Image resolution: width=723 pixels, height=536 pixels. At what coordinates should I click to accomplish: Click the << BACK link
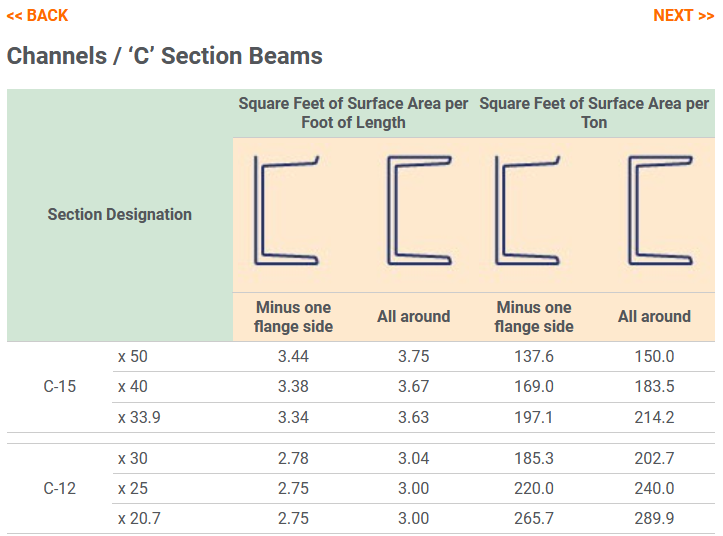pos(38,15)
